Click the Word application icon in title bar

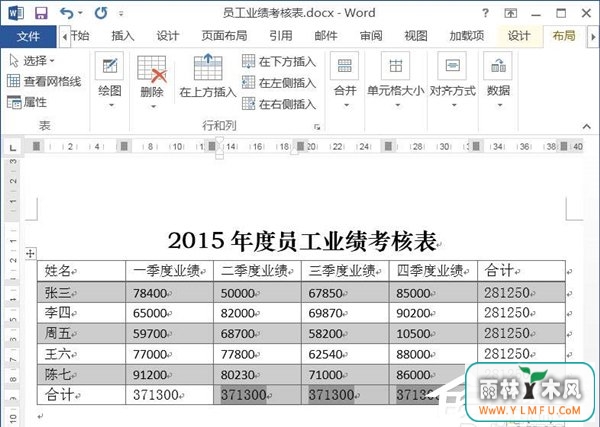[15, 14]
